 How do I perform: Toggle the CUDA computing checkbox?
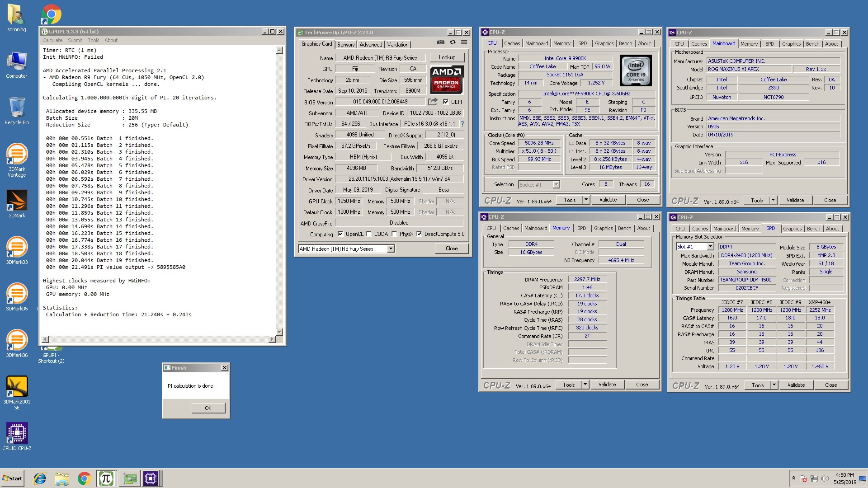[x=369, y=234]
